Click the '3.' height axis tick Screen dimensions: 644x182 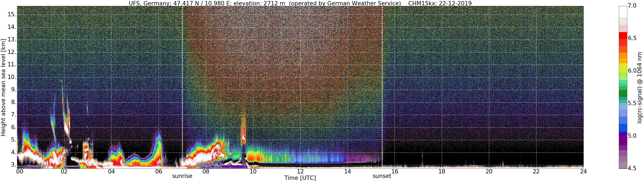[x=14, y=165]
